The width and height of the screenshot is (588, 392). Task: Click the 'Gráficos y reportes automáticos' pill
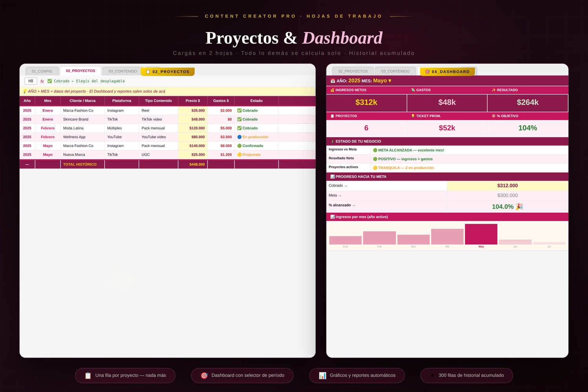357,376
